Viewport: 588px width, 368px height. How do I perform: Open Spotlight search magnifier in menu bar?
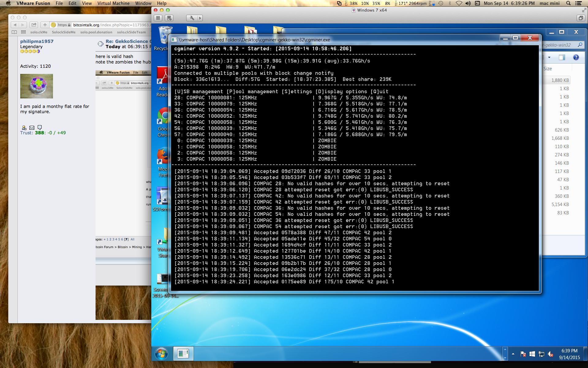pos(568,3)
